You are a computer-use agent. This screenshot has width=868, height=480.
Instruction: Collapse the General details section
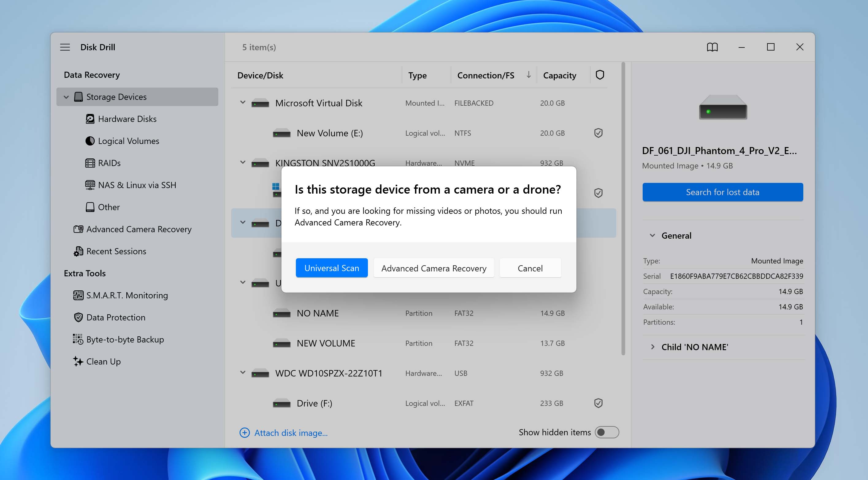click(652, 235)
